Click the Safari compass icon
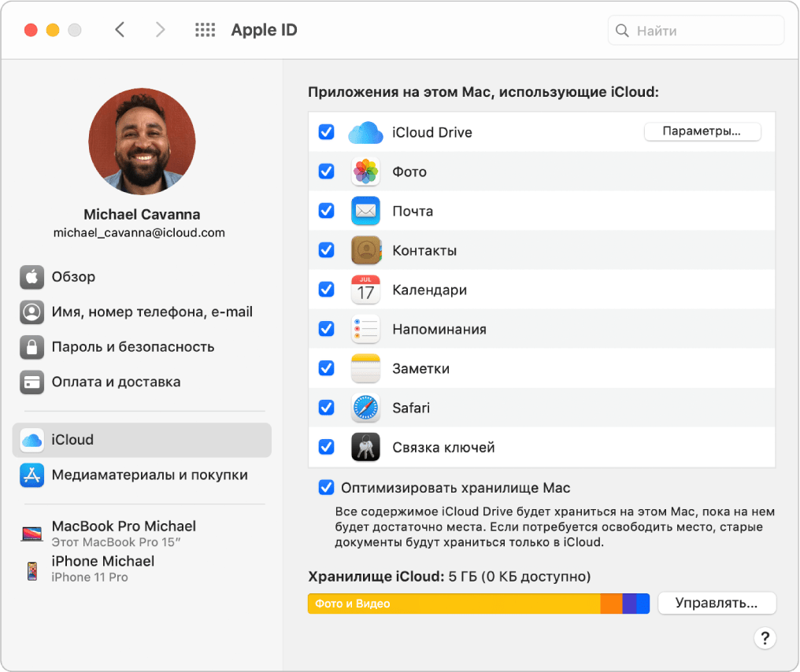Image resolution: width=800 pixels, height=672 pixels. 365,408
